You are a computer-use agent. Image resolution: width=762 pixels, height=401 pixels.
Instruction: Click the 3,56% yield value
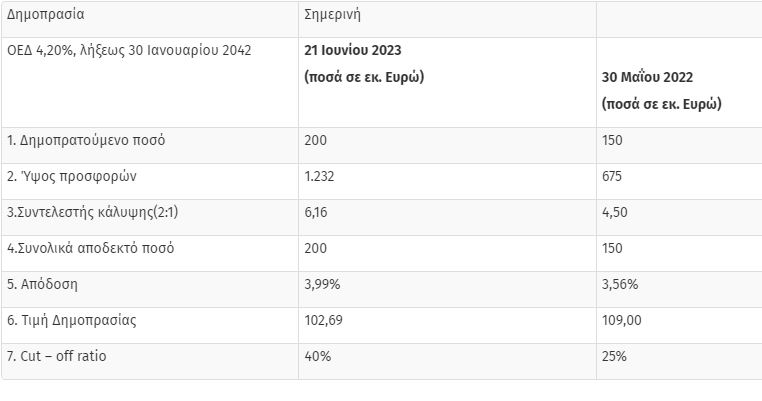pos(620,284)
